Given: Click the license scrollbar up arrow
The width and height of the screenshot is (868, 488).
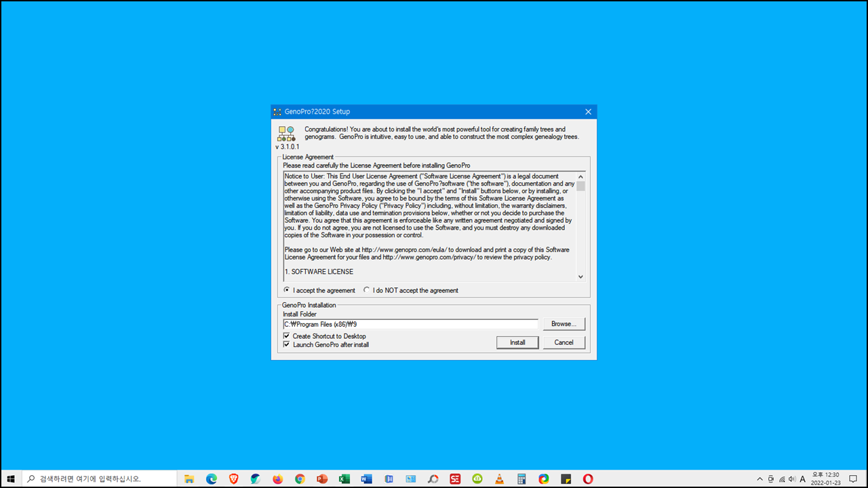Looking at the screenshot, I should [x=580, y=176].
